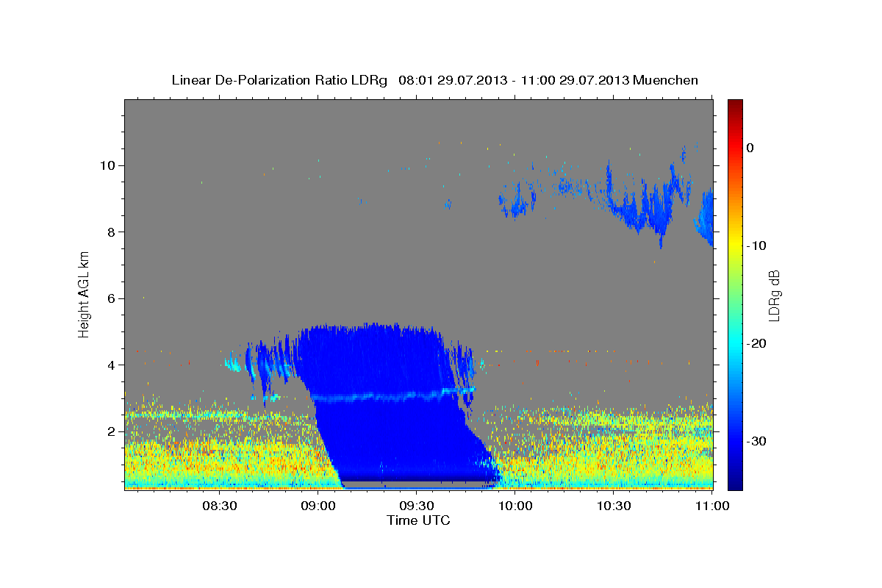This screenshot has width=882, height=588.
Task: Click the colorbar value 0
Action: 750,148
